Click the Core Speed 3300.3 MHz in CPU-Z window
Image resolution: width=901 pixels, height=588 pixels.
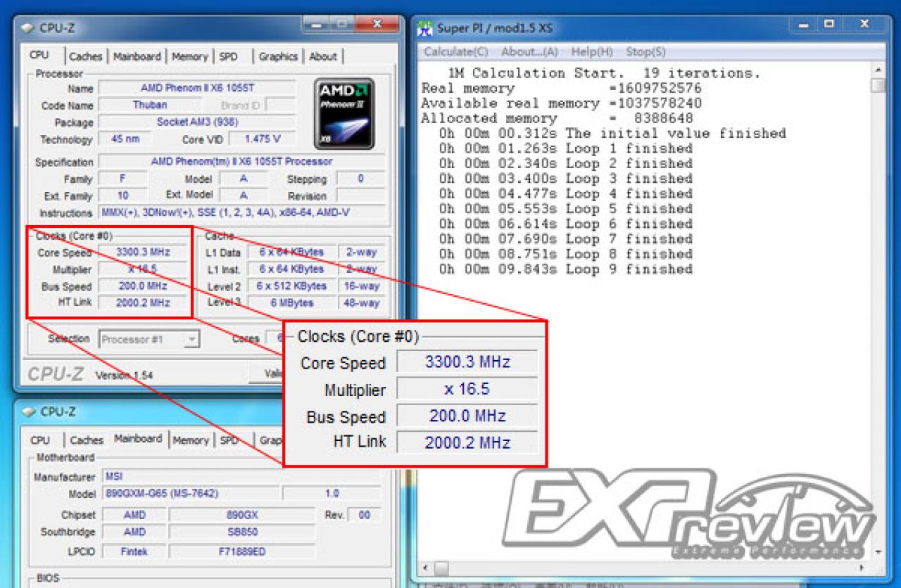tap(143, 252)
